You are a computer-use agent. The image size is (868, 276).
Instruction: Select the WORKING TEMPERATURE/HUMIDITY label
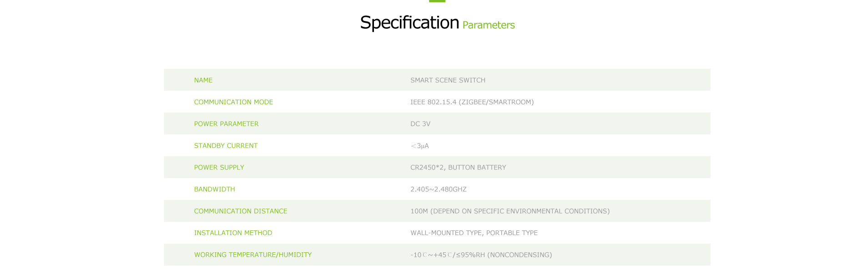[x=253, y=255]
